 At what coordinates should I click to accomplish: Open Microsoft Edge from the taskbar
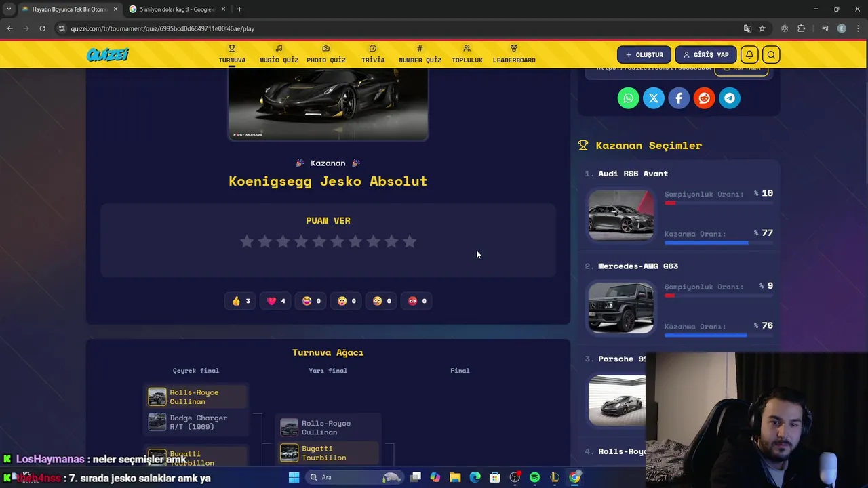pos(475,477)
